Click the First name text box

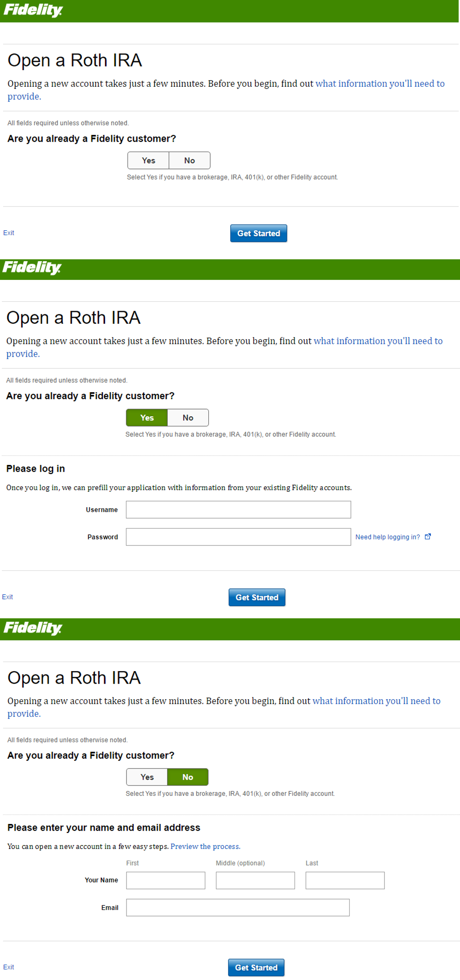[x=165, y=880]
